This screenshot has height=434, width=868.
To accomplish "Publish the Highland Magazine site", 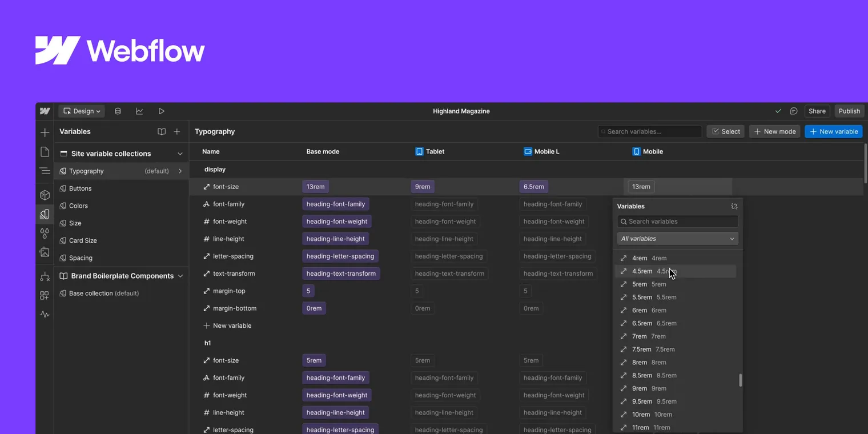I will coord(849,111).
